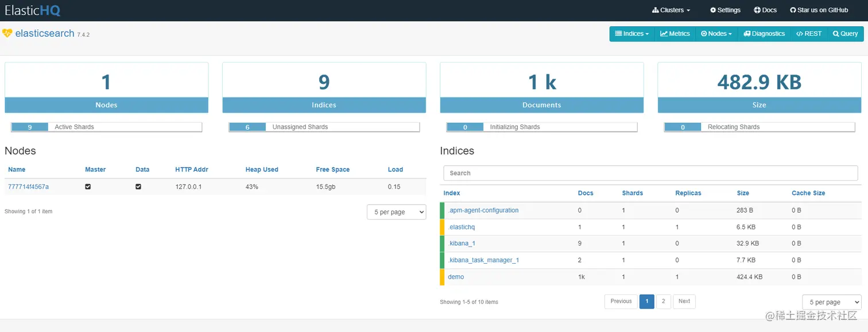
Task: Sort indices by the Shards column
Action: pyautogui.click(x=633, y=193)
